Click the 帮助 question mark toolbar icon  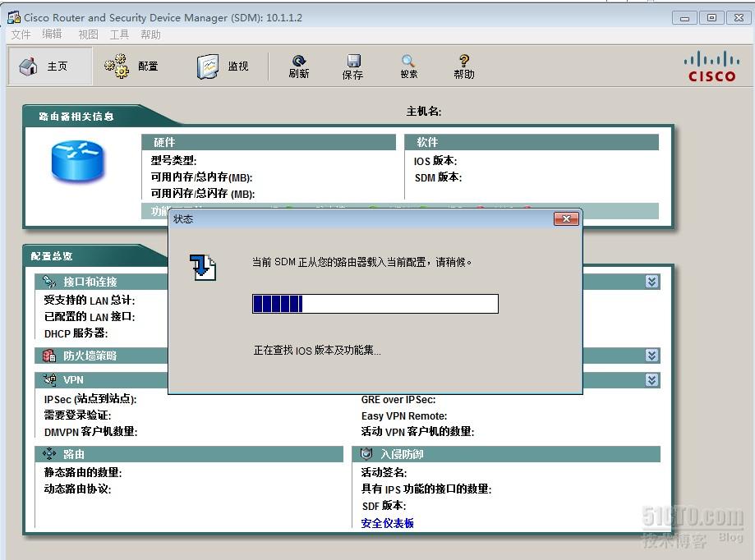click(x=463, y=61)
